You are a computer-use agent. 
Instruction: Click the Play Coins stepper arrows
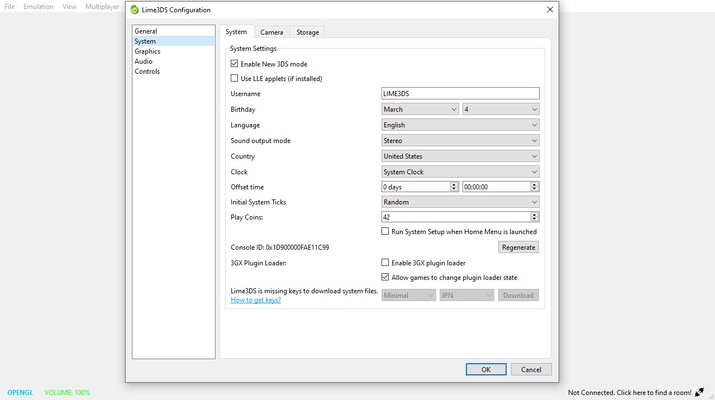(x=534, y=217)
